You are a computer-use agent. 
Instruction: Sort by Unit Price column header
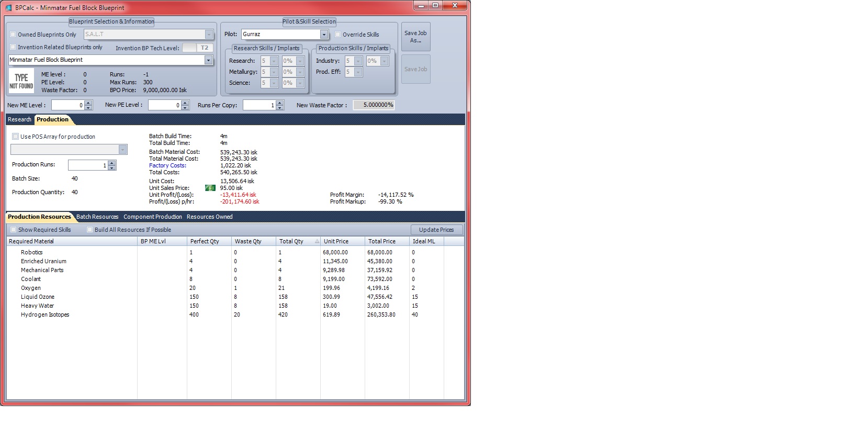[343, 241]
